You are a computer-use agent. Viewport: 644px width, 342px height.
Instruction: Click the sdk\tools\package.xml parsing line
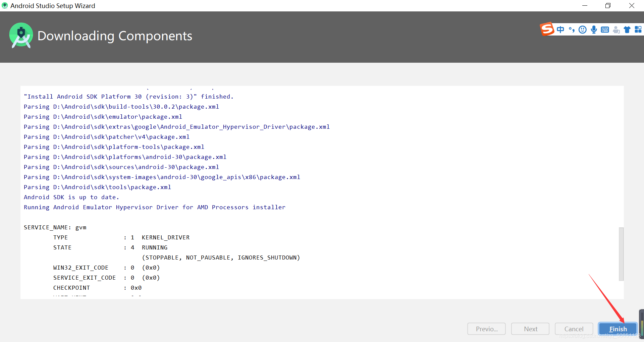[x=97, y=187]
